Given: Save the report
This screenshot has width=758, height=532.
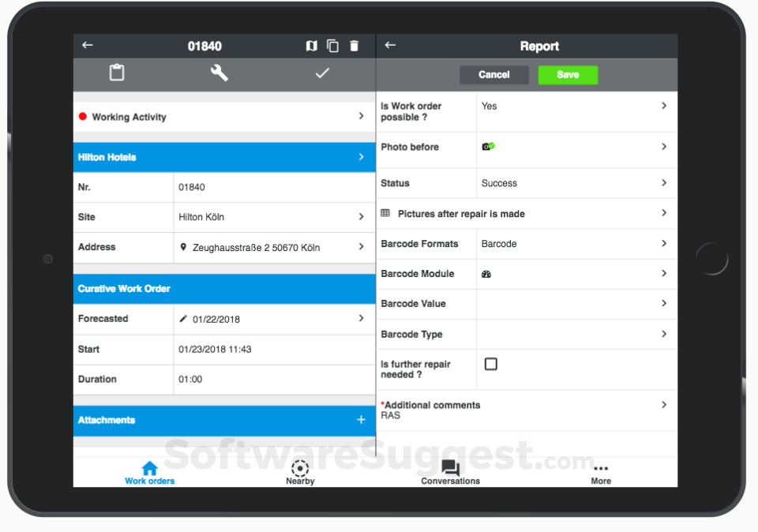Looking at the screenshot, I should point(568,75).
